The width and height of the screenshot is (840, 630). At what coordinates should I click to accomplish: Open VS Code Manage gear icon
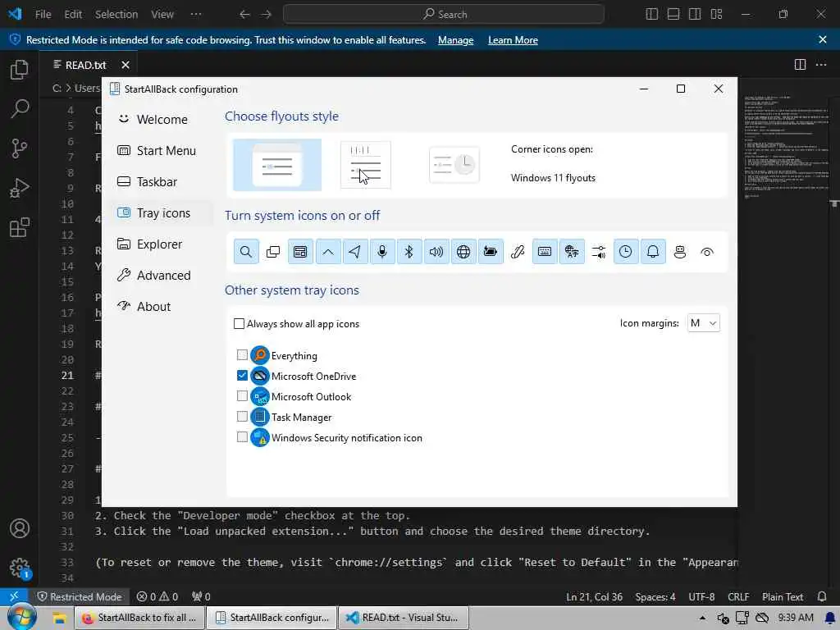tap(20, 568)
